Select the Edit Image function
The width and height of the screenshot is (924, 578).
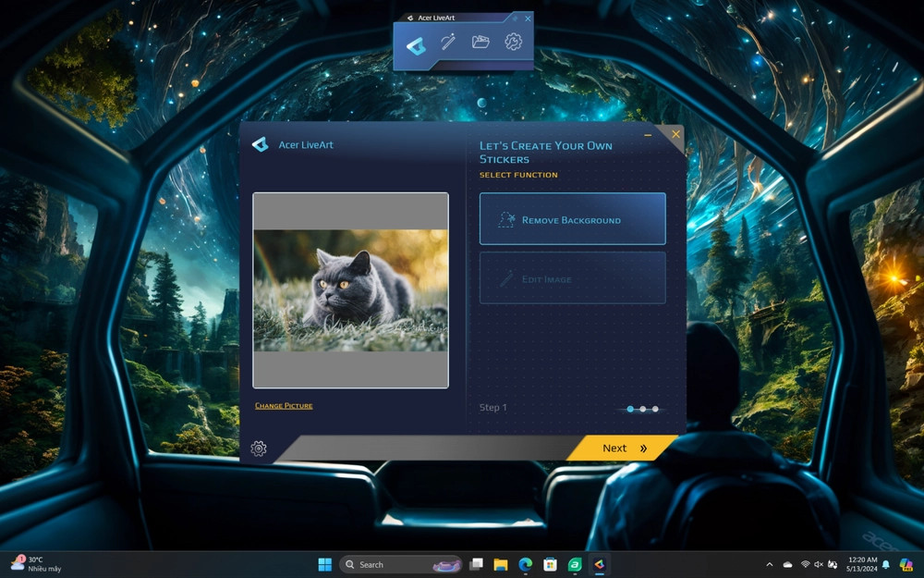pos(572,278)
